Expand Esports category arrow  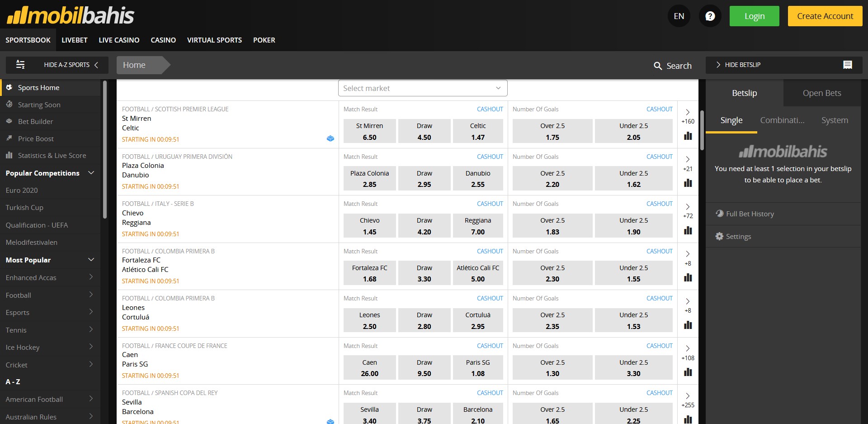pos(91,312)
